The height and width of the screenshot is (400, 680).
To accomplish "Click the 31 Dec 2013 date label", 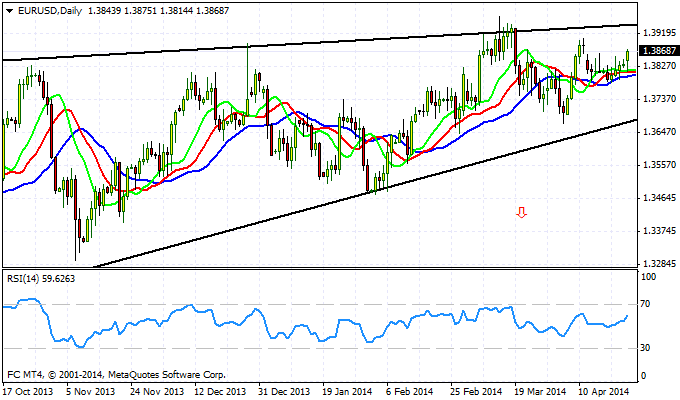I will (284, 391).
